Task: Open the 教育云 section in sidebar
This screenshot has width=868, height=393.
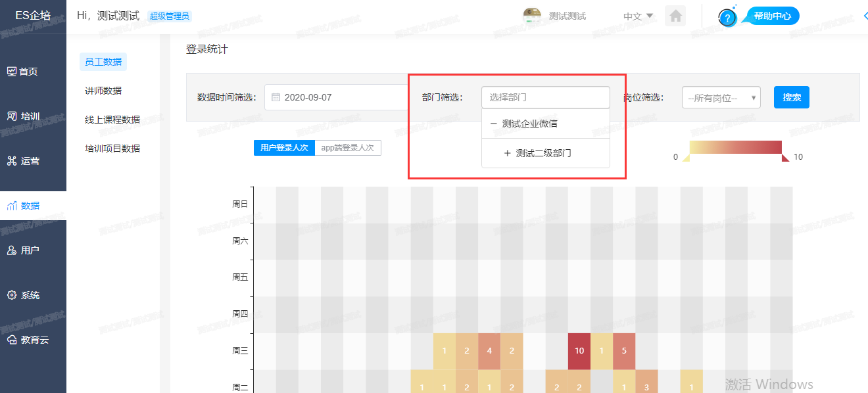Action: [26, 340]
